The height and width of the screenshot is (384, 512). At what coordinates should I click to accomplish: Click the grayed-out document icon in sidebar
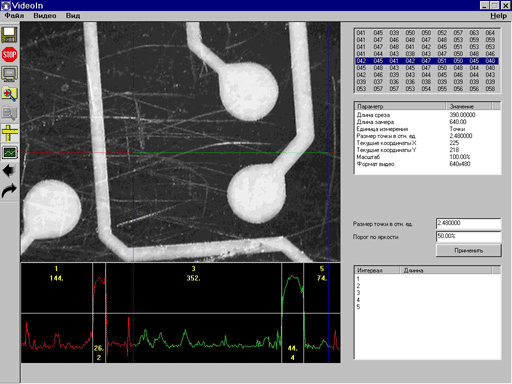tap(9, 113)
